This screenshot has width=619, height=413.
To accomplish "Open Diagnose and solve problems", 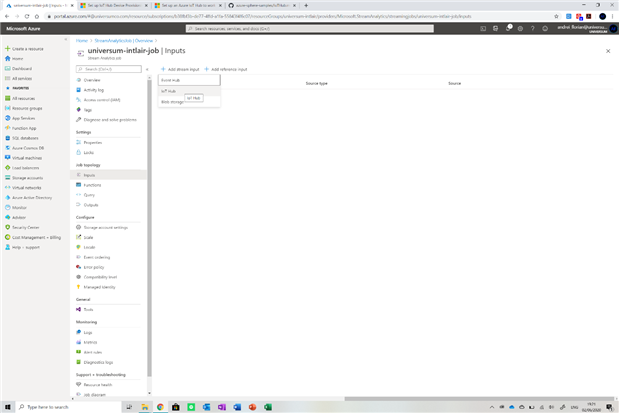I will (x=108, y=120).
